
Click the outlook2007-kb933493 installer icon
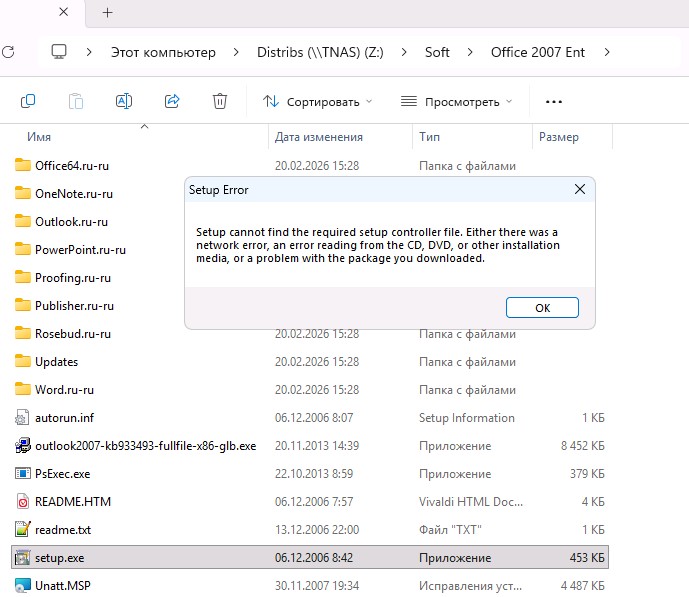pyautogui.click(x=23, y=445)
